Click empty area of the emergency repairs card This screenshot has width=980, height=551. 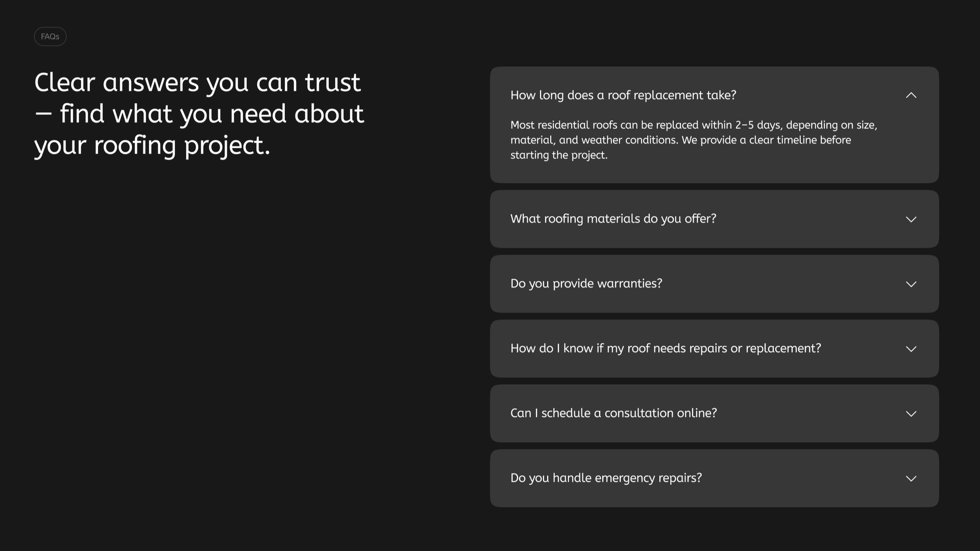(x=801, y=479)
